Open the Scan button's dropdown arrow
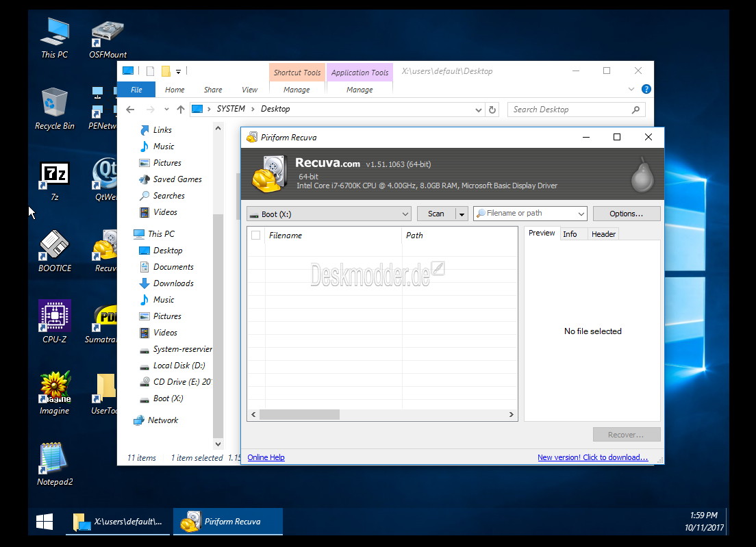 pyautogui.click(x=462, y=214)
